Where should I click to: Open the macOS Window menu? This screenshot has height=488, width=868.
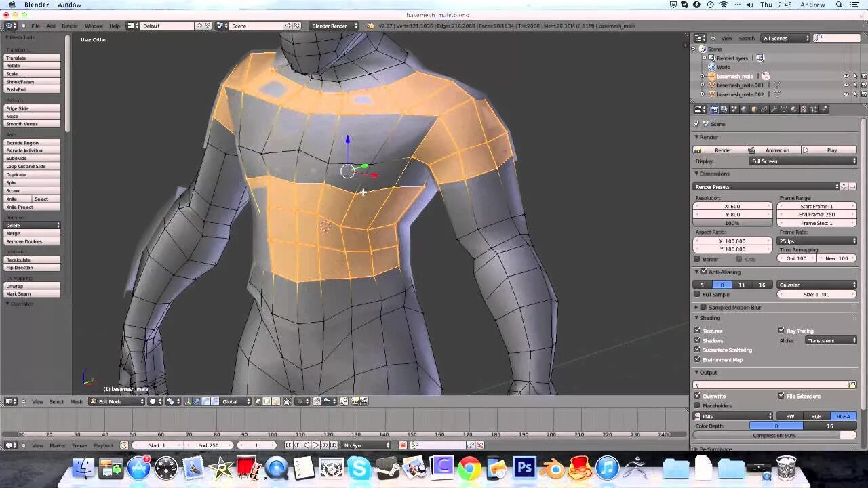click(69, 5)
